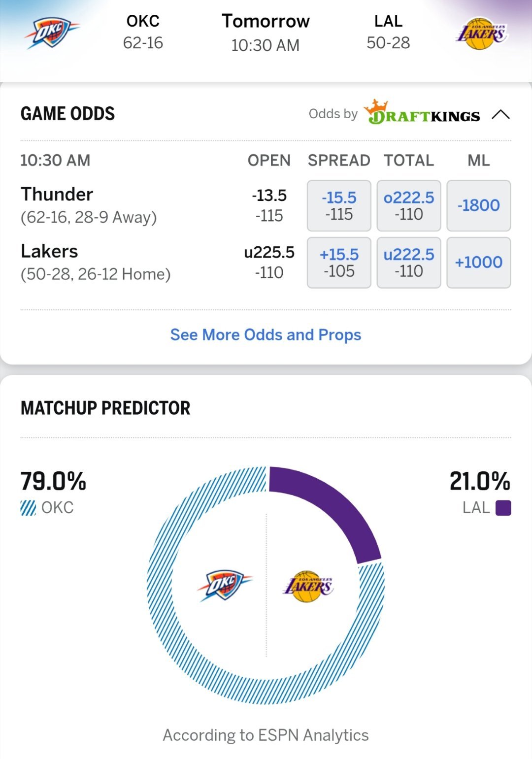Tap the Lakers logo in header
This screenshot has height=759, width=532.
tap(481, 33)
